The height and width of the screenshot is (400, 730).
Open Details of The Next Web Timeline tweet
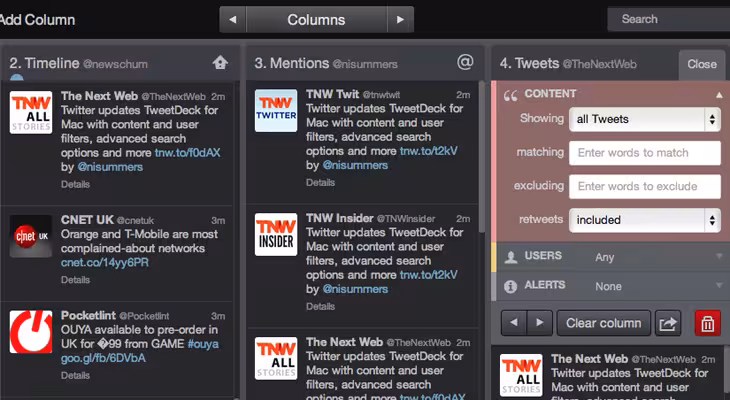[x=75, y=184]
